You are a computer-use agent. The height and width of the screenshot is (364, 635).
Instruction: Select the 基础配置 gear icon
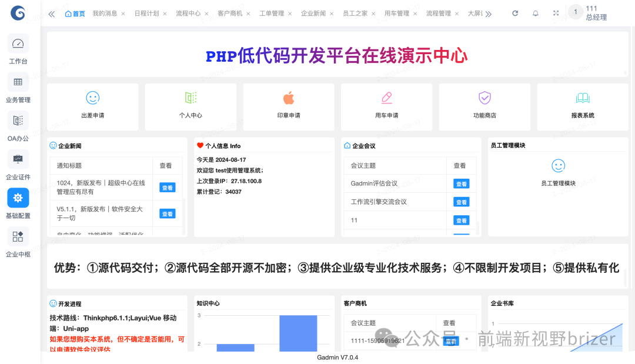(18, 198)
